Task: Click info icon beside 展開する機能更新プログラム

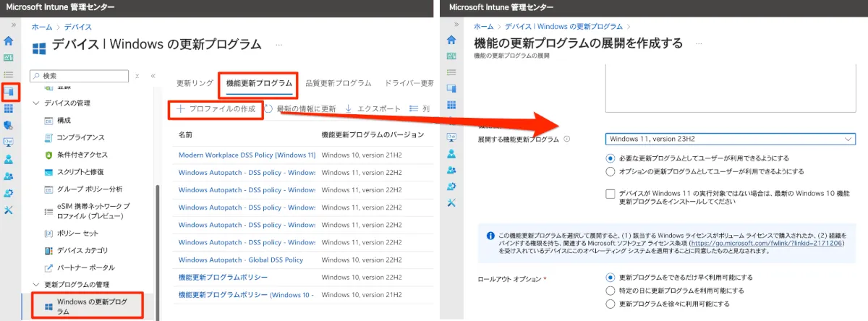Action: pyautogui.click(x=566, y=140)
